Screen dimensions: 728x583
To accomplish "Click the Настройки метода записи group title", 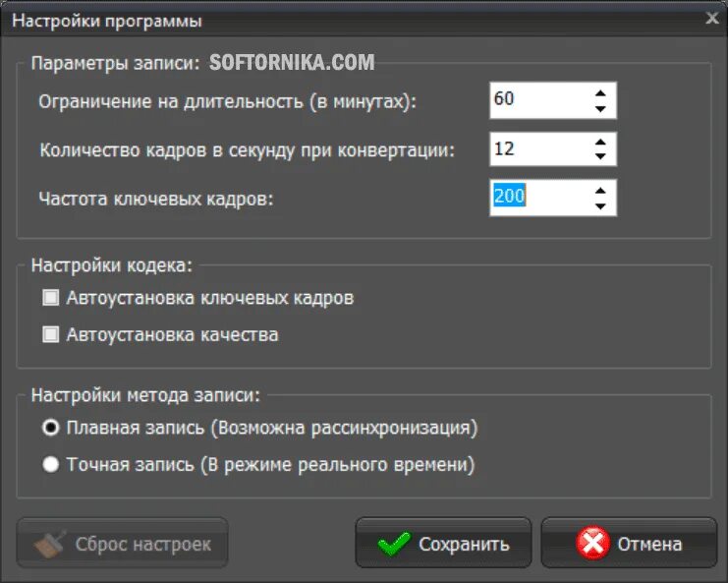I will [145, 395].
